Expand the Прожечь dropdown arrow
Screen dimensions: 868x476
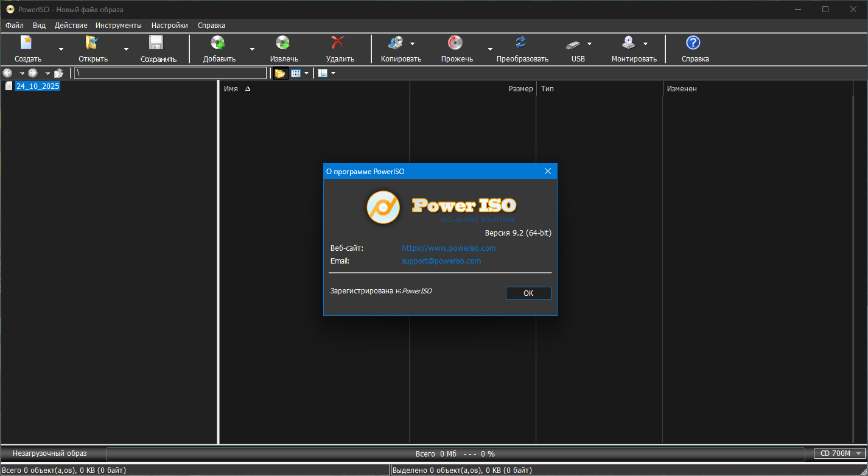(x=490, y=49)
